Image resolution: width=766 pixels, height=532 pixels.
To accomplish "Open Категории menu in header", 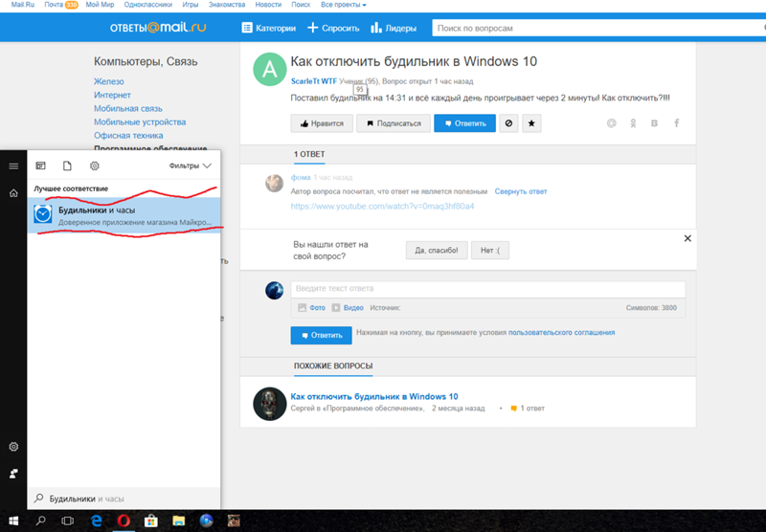I will point(269,29).
